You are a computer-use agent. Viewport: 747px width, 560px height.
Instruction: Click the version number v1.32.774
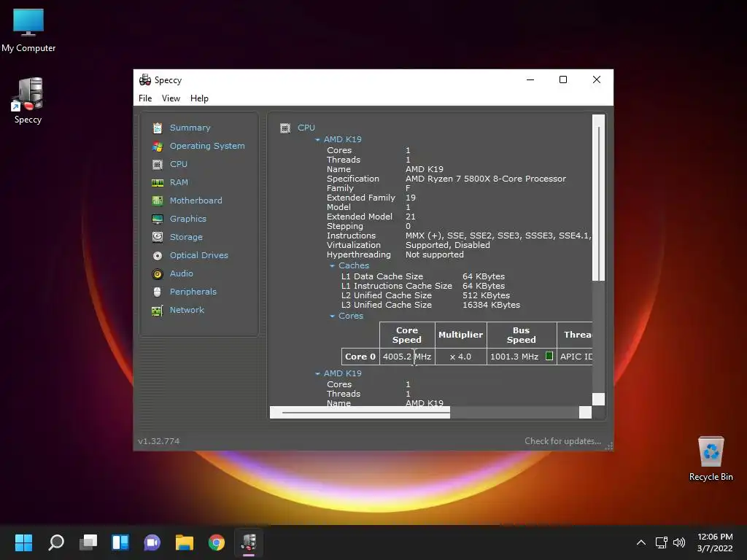158,441
